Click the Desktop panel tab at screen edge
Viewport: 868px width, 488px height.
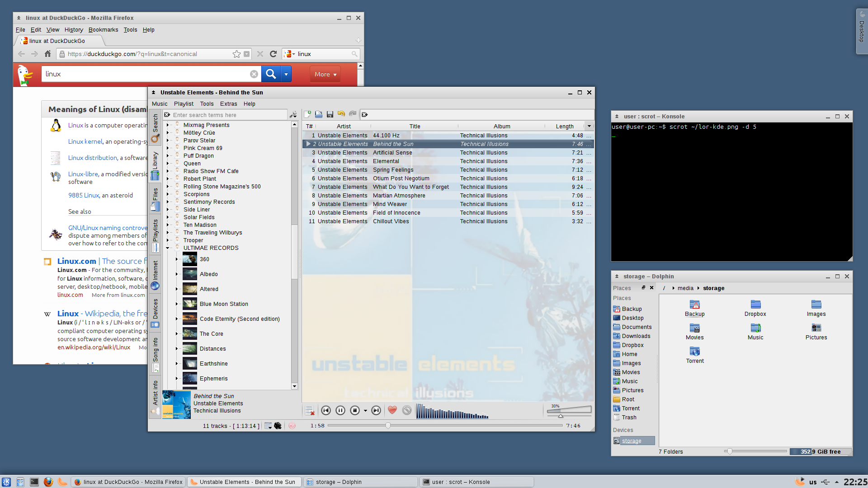click(862, 32)
